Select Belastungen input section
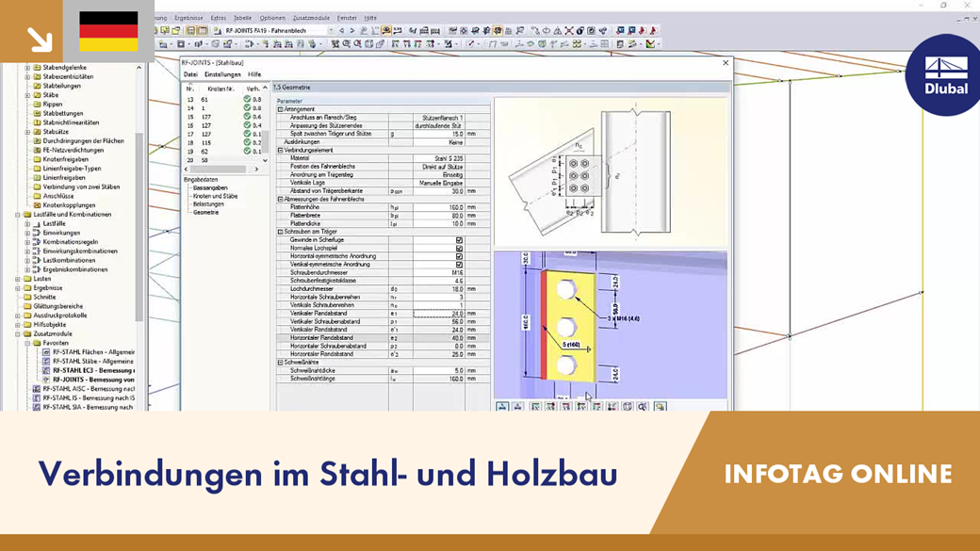 click(x=208, y=203)
